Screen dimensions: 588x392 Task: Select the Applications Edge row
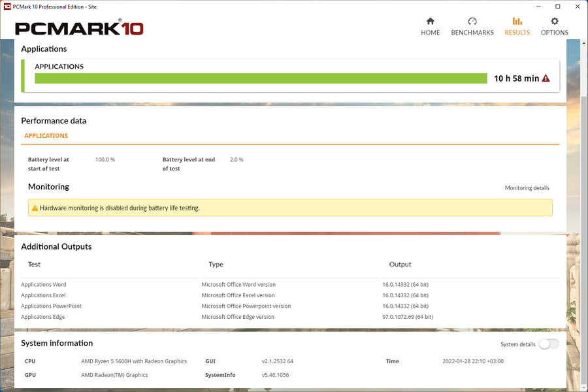point(290,317)
